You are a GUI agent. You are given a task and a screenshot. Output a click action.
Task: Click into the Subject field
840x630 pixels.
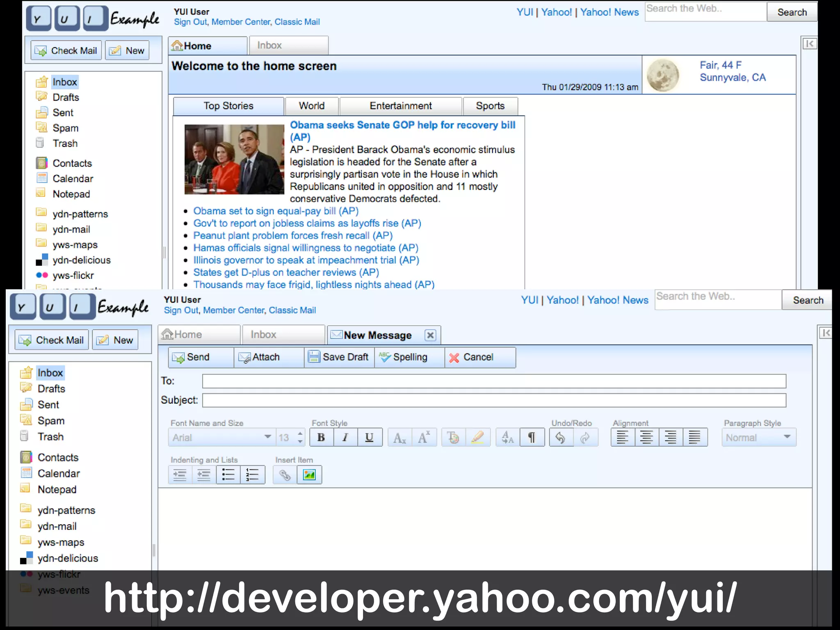point(494,400)
